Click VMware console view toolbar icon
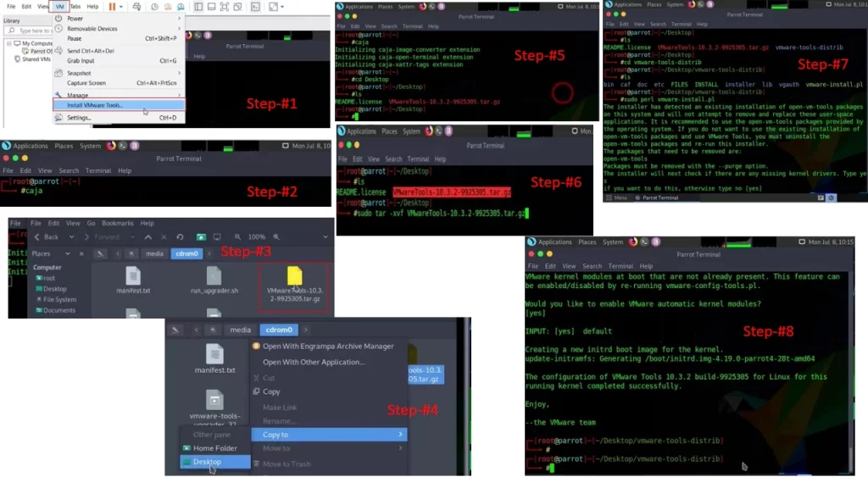Image resolution: width=868 pixels, height=488 pixels. click(255, 7)
